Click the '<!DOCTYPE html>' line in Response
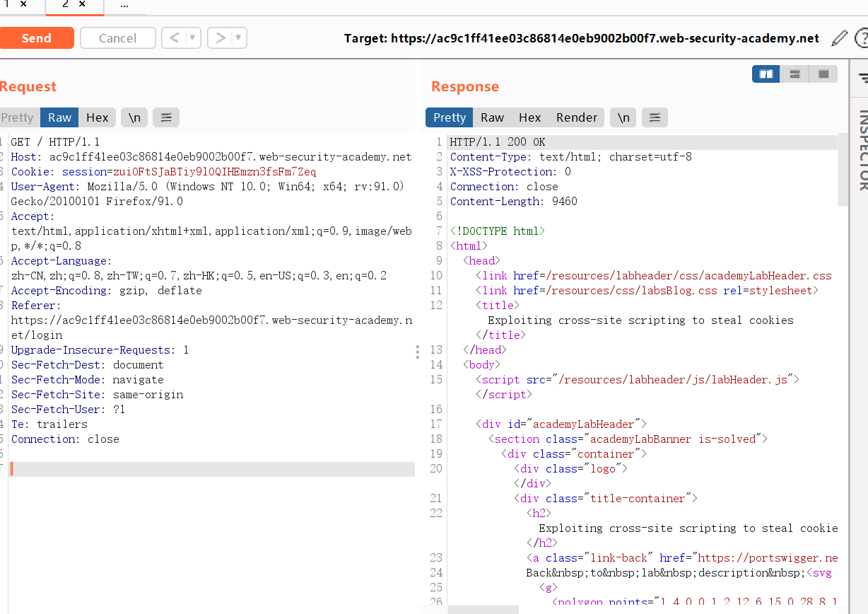 tap(498, 231)
